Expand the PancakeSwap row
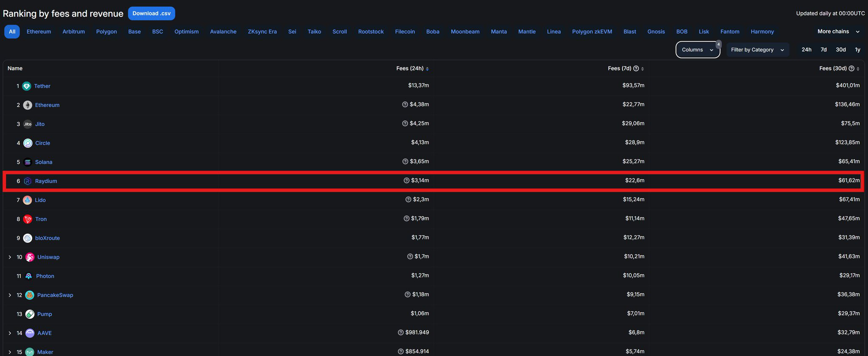This screenshot has height=356, width=868. [10, 295]
